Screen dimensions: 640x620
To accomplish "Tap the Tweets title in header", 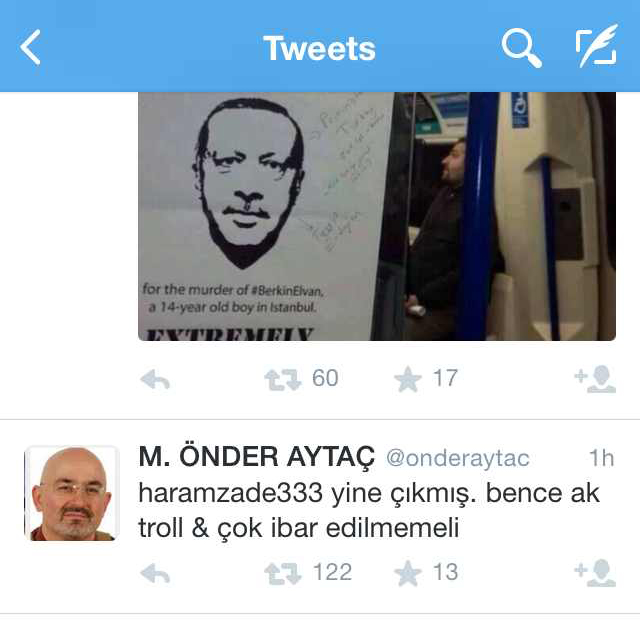I will [x=319, y=49].
